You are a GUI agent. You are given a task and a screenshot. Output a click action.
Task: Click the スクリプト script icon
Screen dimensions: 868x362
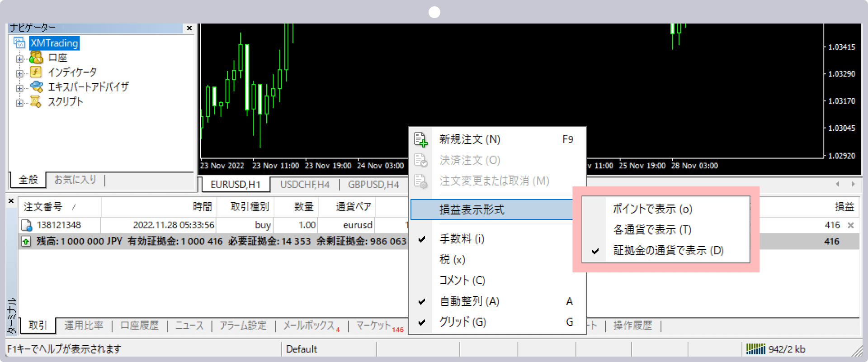click(36, 101)
